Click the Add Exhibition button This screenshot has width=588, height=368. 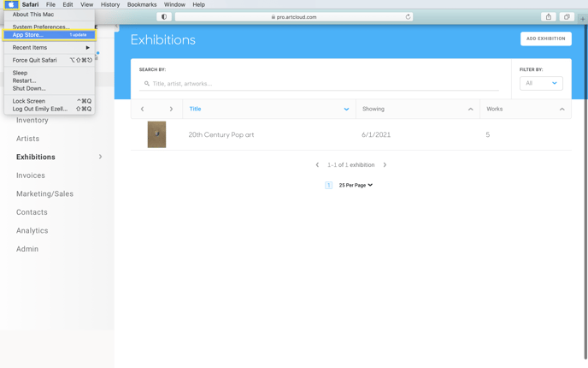[x=545, y=39]
